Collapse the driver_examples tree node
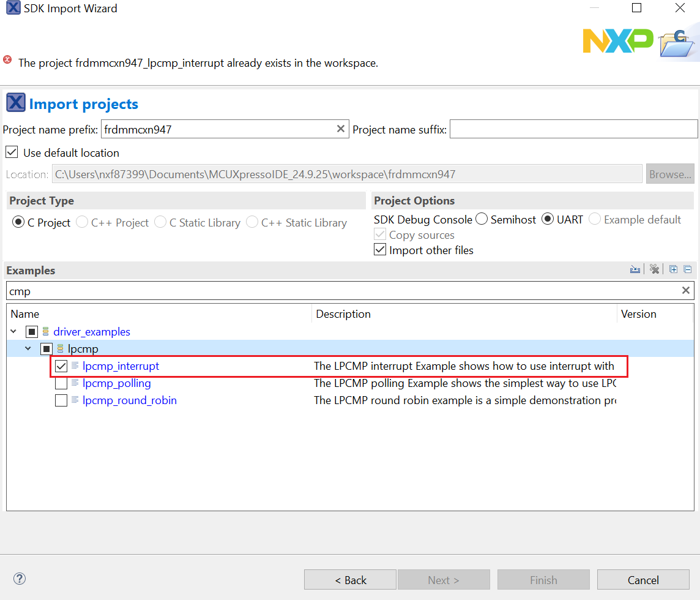Image resolution: width=700 pixels, height=600 pixels. [13, 331]
